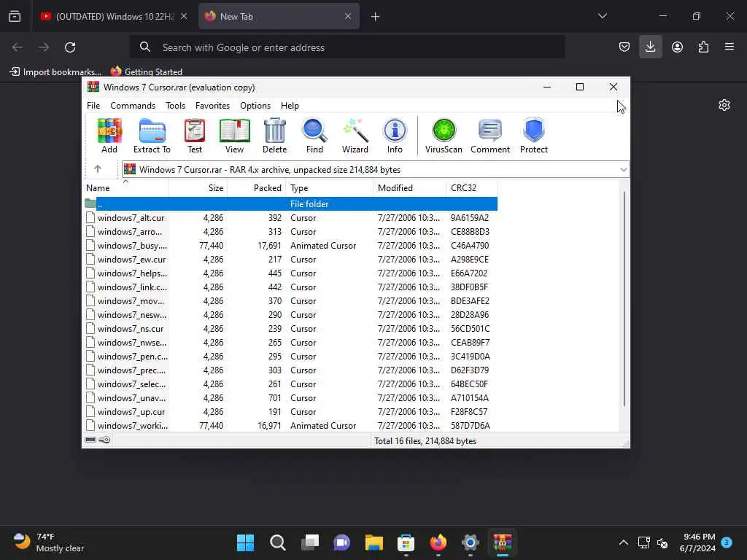Show archive Info icon
Image resolution: width=747 pixels, height=560 pixels.
click(395, 136)
